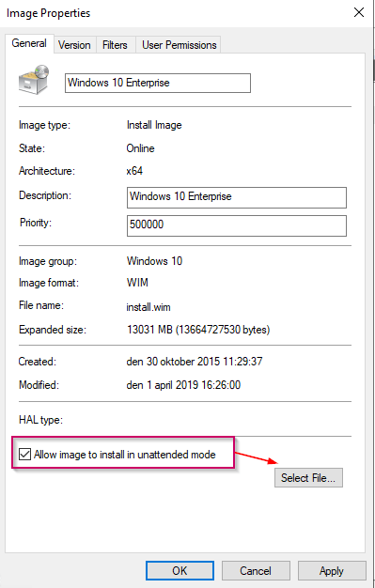The height and width of the screenshot is (588, 375).
Task: Click the 'Install Image' type value
Action: tap(154, 125)
